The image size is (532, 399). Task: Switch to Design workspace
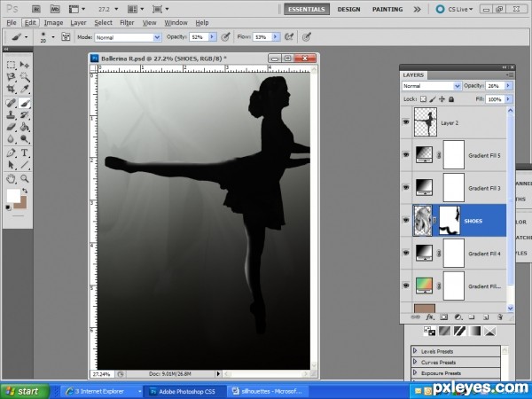tap(348, 9)
